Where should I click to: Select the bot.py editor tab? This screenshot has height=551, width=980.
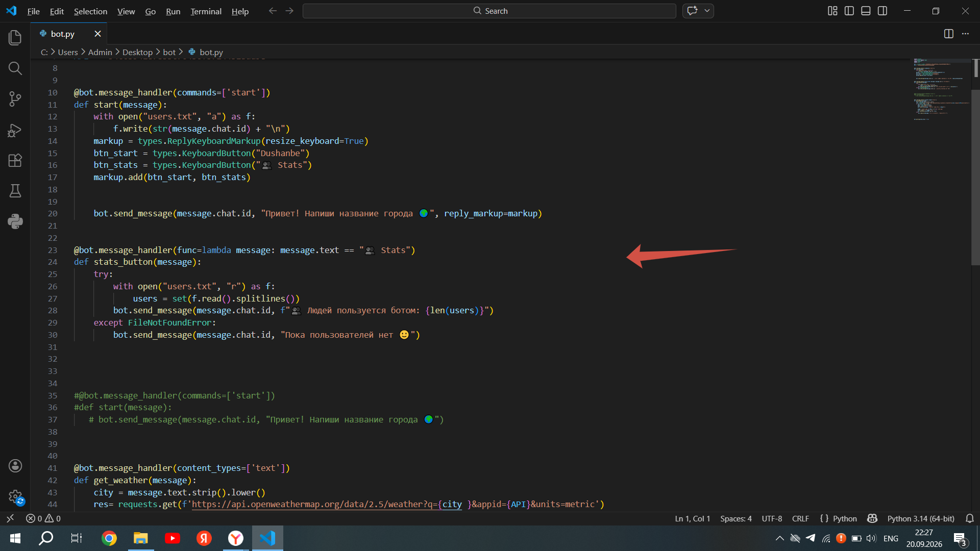[x=69, y=34]
